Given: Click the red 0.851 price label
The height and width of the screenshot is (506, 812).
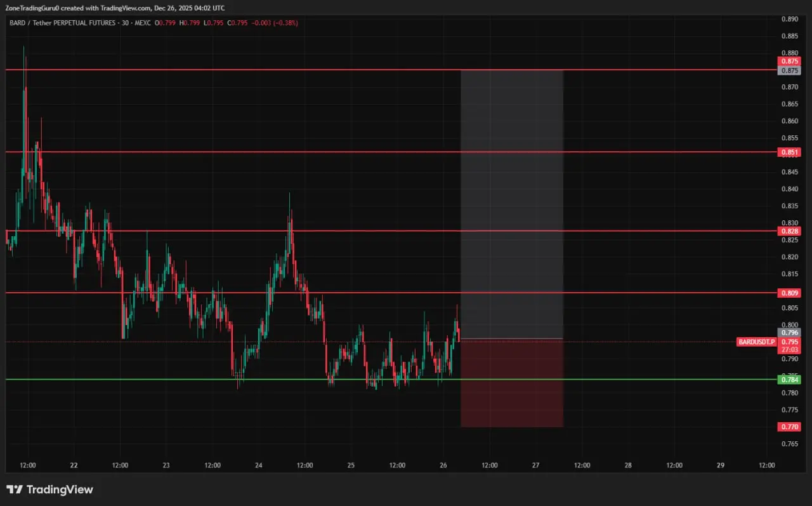Looking at the screenshot, I should (790, 152).
